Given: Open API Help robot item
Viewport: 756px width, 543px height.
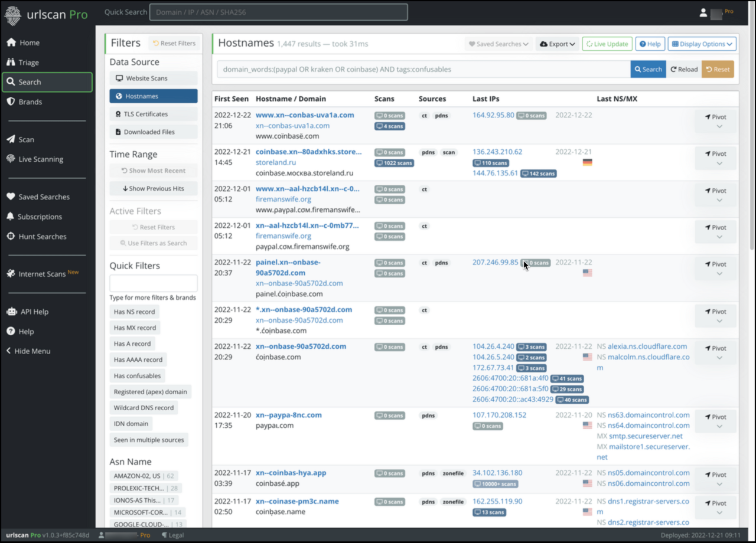Looking at the screenshot, I should click(33, 312).
